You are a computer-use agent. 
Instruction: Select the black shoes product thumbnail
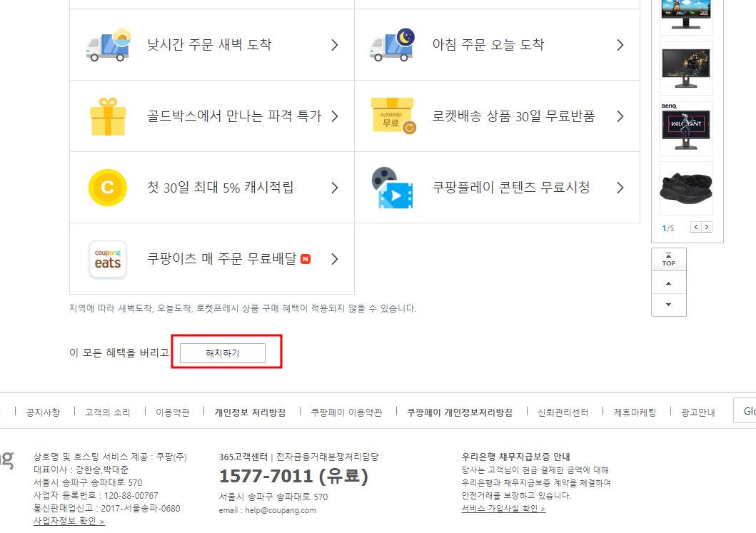685,188
